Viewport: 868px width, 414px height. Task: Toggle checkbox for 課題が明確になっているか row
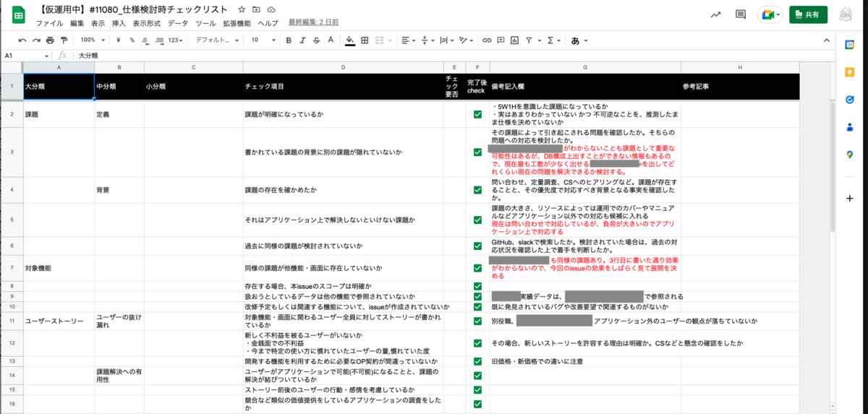[x=477, y=114]
